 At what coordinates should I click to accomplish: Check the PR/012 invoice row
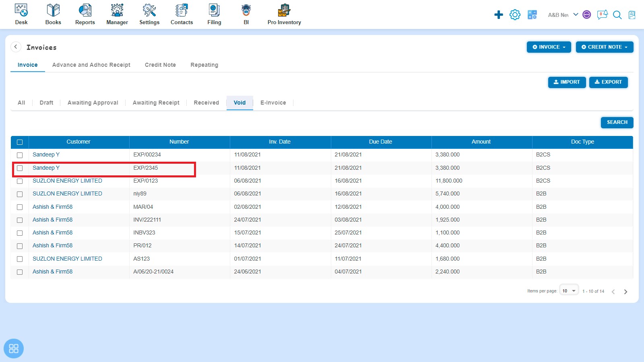pos(20,246)
